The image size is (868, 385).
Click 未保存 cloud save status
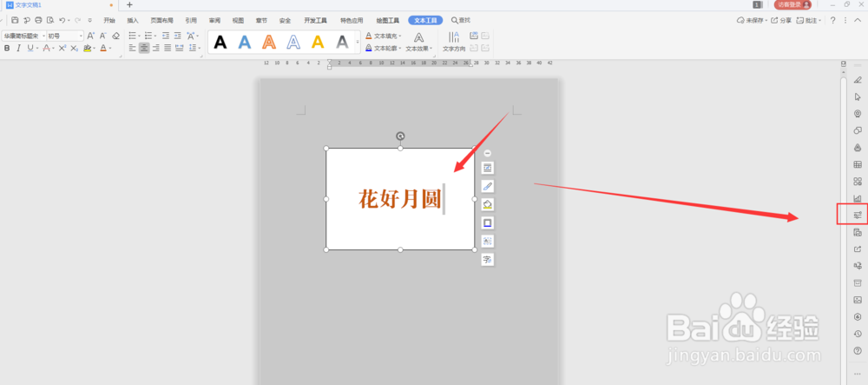752,21
